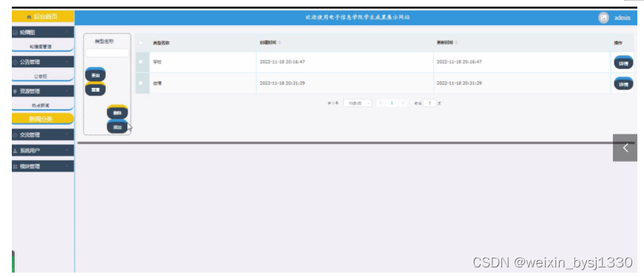Viewport: 644px width, 277px height.
Task: Go to 后台首页 home button
Action: (x=43, y=17)
